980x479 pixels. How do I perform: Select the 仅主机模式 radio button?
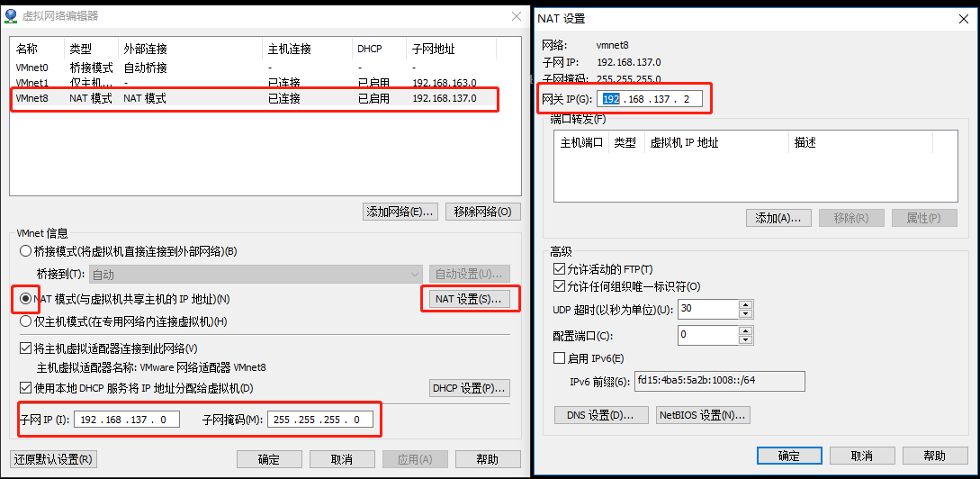(25, 321)
